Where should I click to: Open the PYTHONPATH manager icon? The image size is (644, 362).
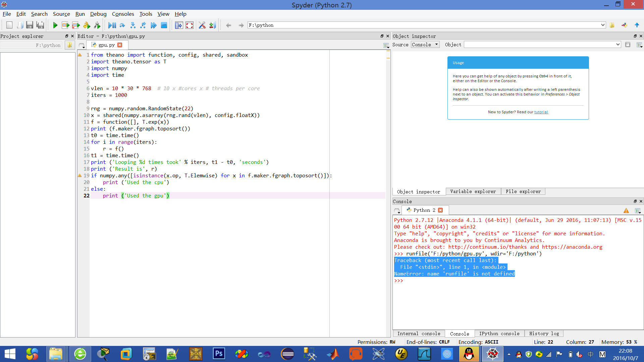[x=212, y=25]
